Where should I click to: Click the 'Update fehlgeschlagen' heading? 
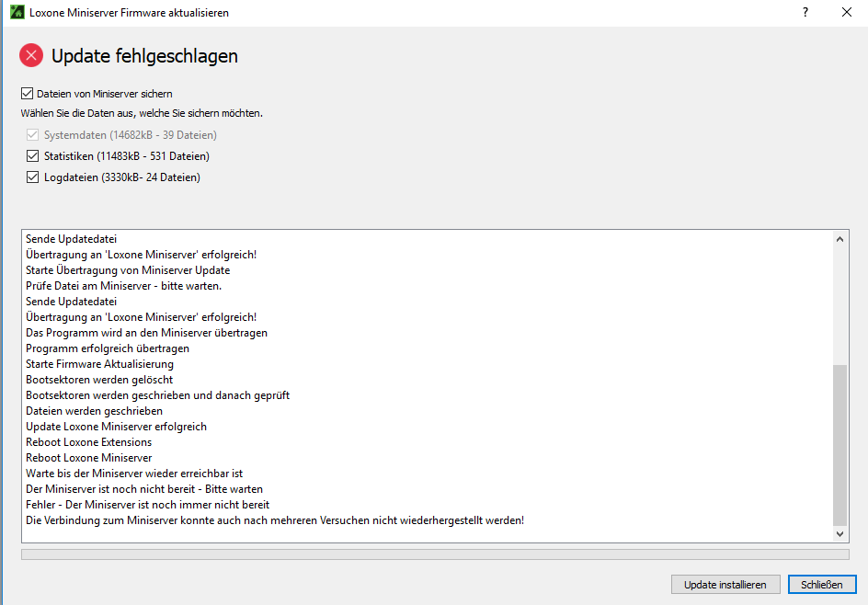[144, 56]
